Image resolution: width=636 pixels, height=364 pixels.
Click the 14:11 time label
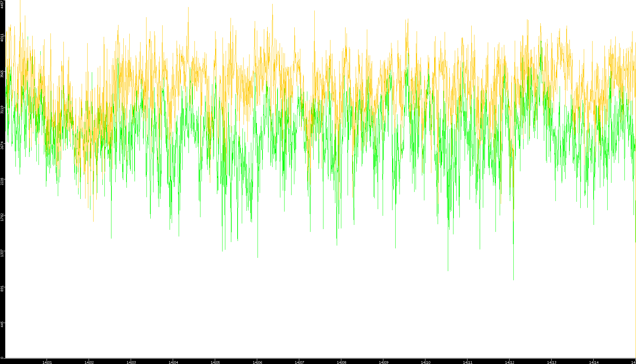467,362
